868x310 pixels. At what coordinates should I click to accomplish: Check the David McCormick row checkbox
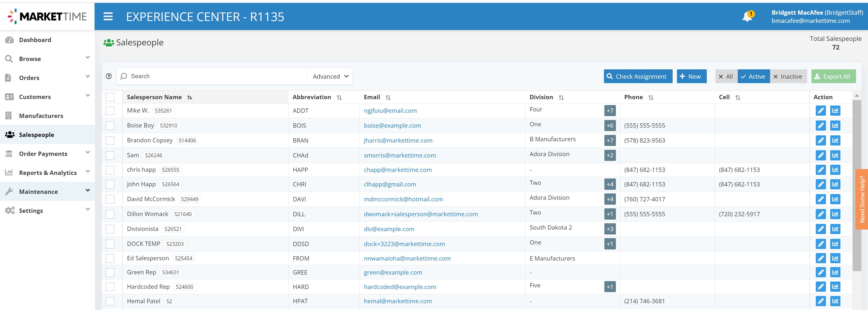(x=110, y=199)
